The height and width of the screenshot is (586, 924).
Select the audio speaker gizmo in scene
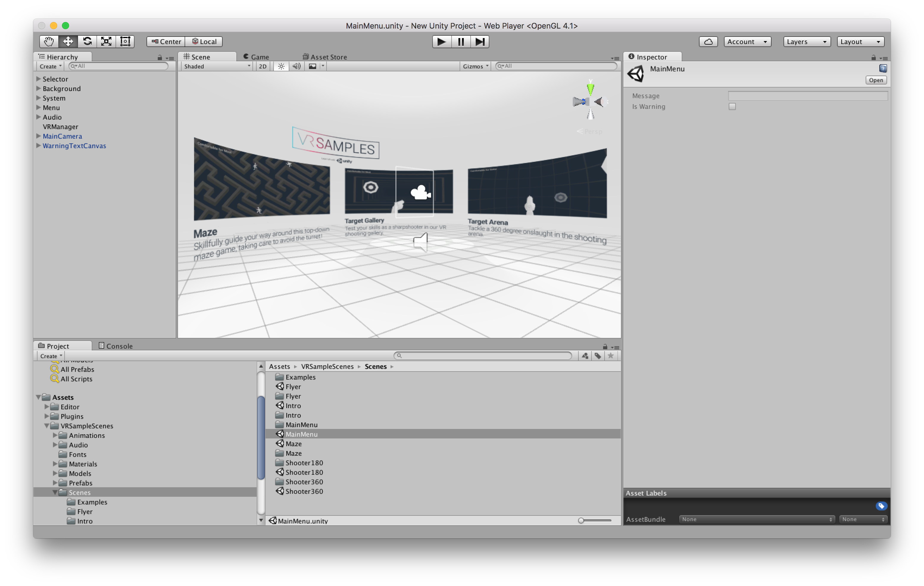[420, 242]
